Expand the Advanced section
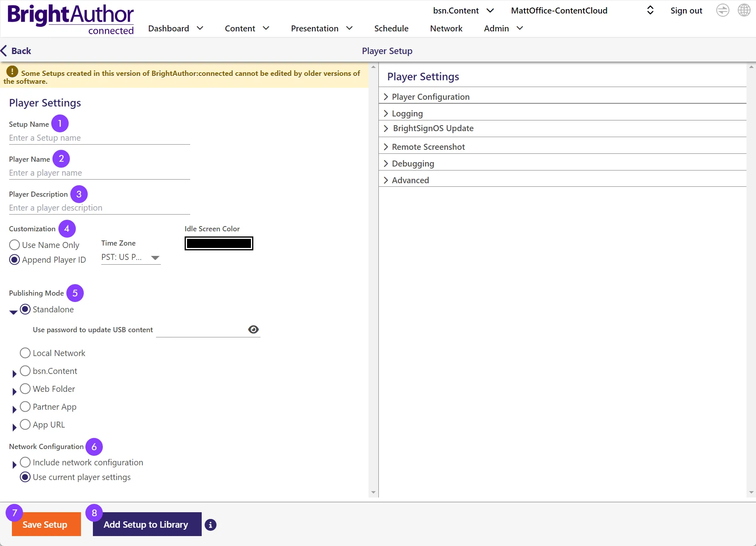756x546 pixels. 563,180
